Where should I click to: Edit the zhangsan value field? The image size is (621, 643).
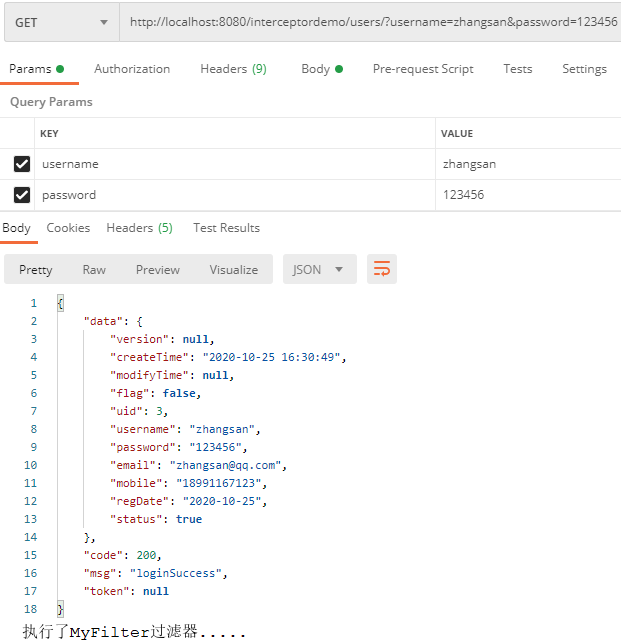tap(470, 164)
